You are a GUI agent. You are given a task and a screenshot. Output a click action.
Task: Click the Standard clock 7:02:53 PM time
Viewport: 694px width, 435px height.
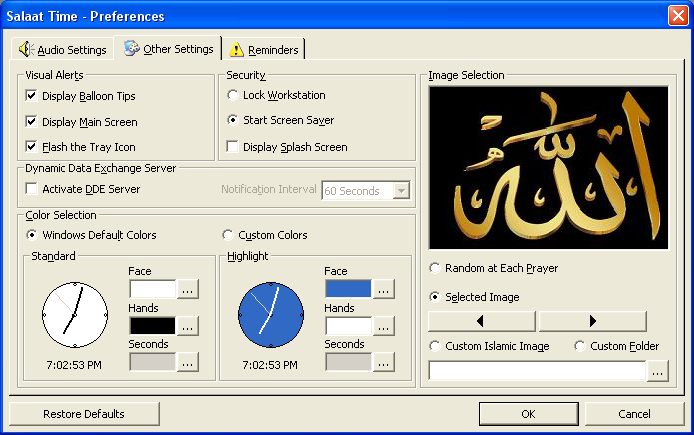tap(74, 365)
